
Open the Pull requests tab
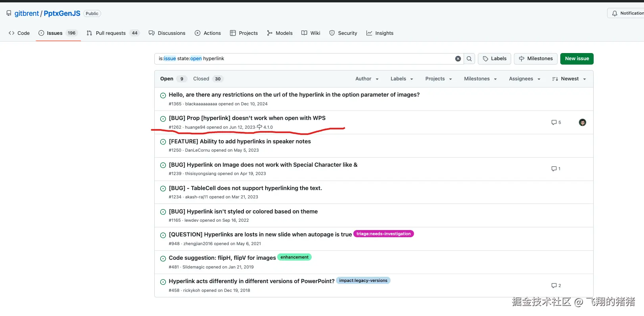tap(113, 33)
